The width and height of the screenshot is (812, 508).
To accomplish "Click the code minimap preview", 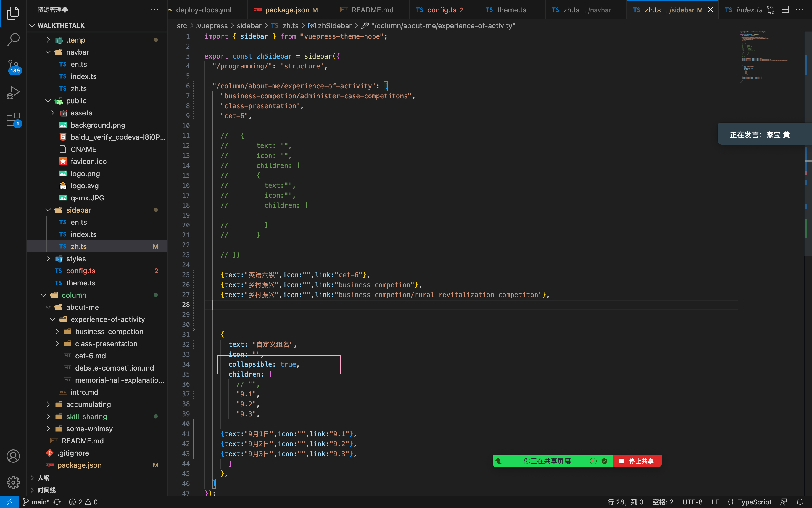I will coord(764,57).
